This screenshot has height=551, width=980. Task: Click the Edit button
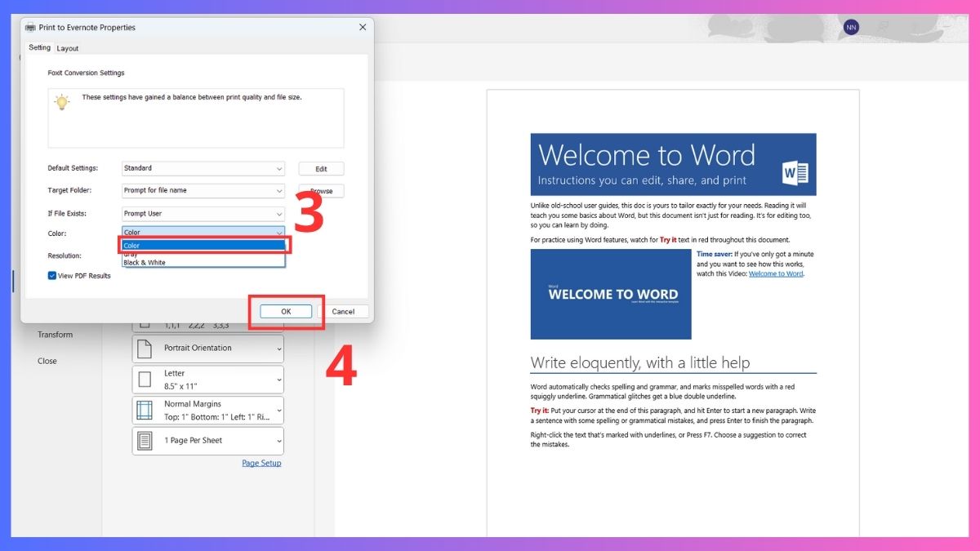pos(321,169)
